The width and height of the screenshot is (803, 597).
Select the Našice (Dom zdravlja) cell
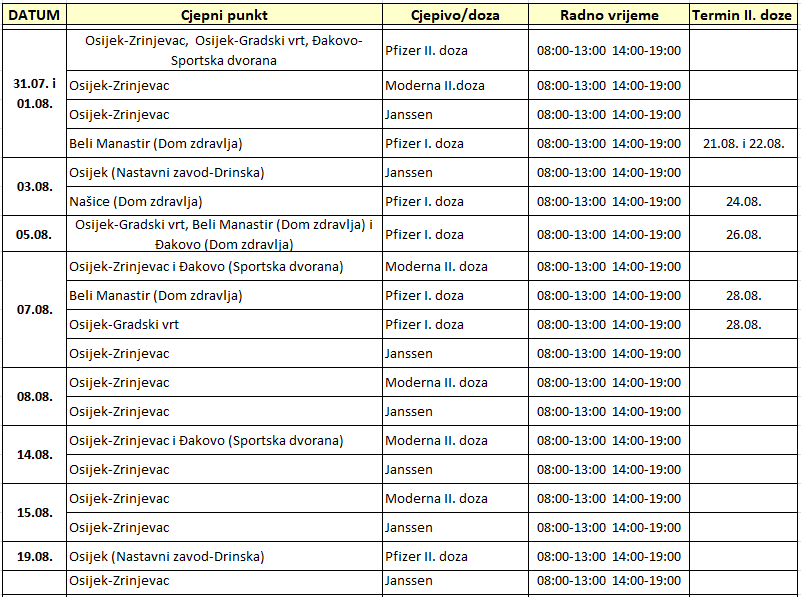tap(136, 202)
